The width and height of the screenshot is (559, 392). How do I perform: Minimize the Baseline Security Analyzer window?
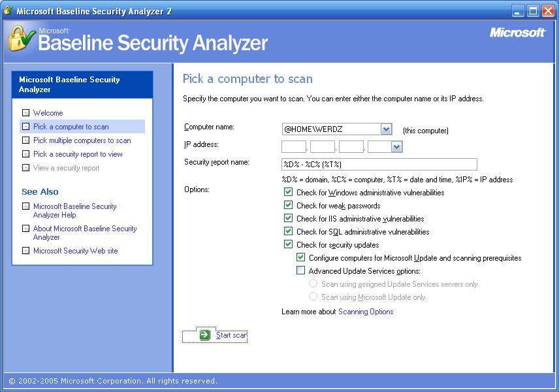(518, 11)
